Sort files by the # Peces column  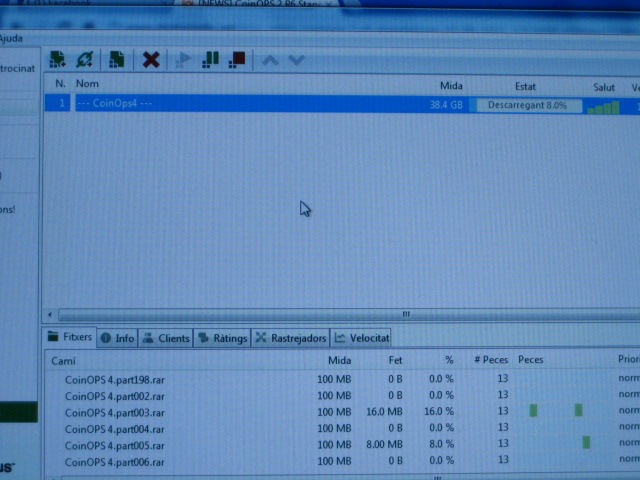pos(491,360)
